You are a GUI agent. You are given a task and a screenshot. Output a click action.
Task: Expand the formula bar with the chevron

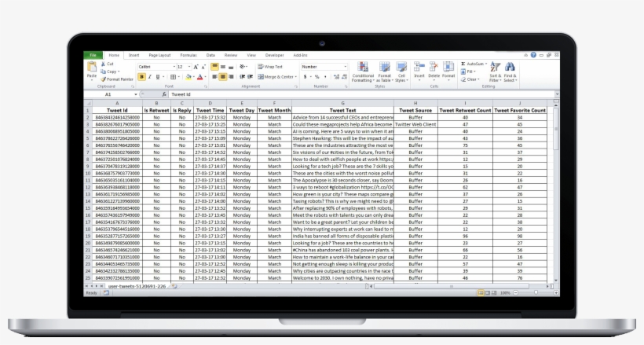point(557,94)
